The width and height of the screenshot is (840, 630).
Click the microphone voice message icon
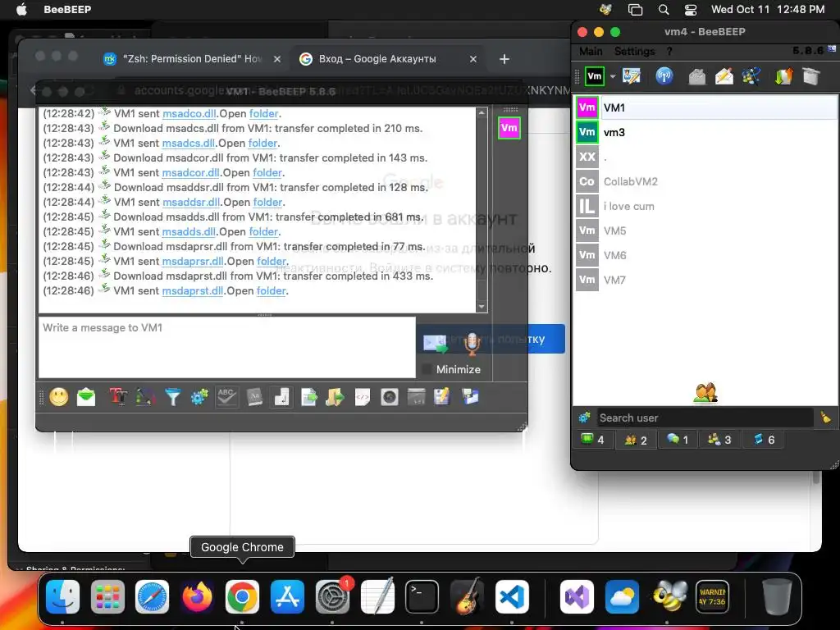tap(472, 344)
